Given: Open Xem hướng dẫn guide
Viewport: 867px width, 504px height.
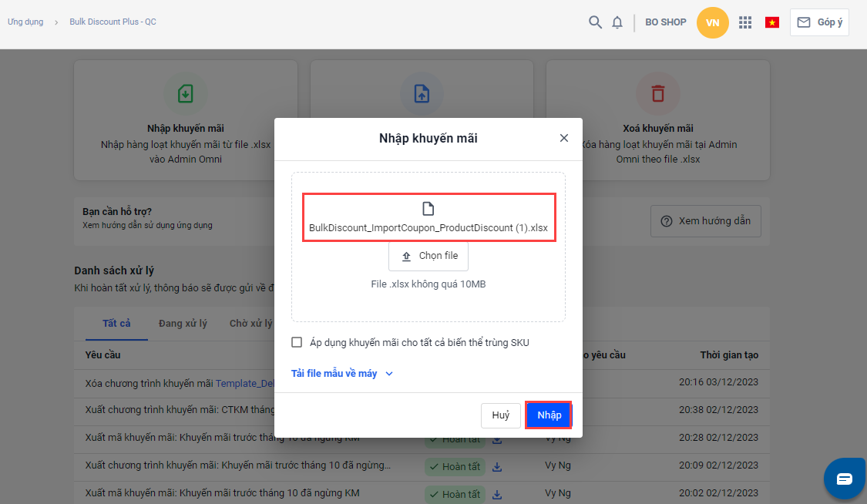Looking at the screenshot, I should (705, 221).
